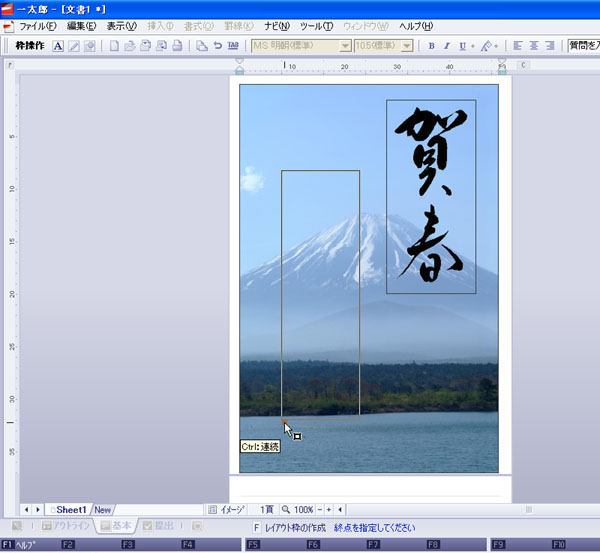Click the magnifier zoom icon in status bar

point(285,509)
